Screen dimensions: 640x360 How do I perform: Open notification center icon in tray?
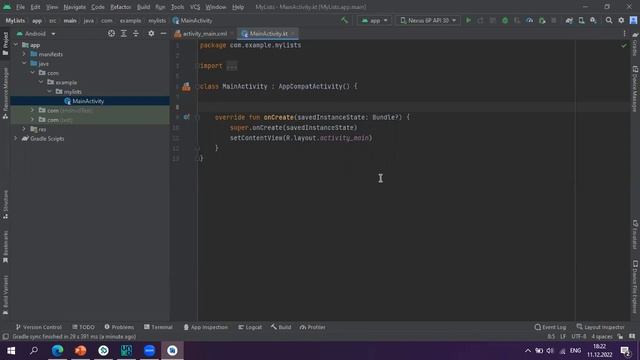[x=625, y=351]
